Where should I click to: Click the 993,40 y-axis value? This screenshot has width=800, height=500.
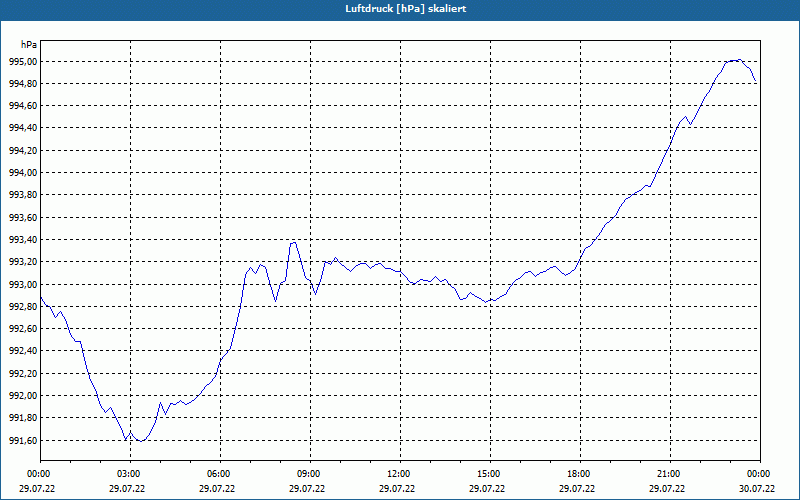(23, 240)
